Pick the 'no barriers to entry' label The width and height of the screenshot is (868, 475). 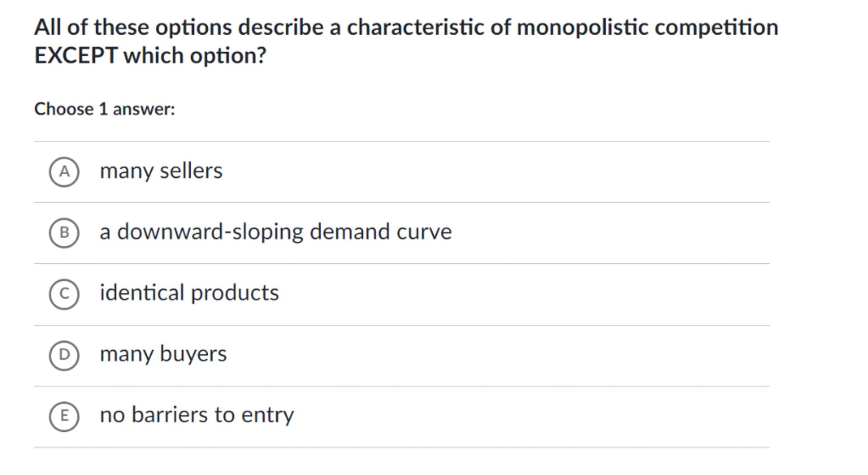point(197,415)
